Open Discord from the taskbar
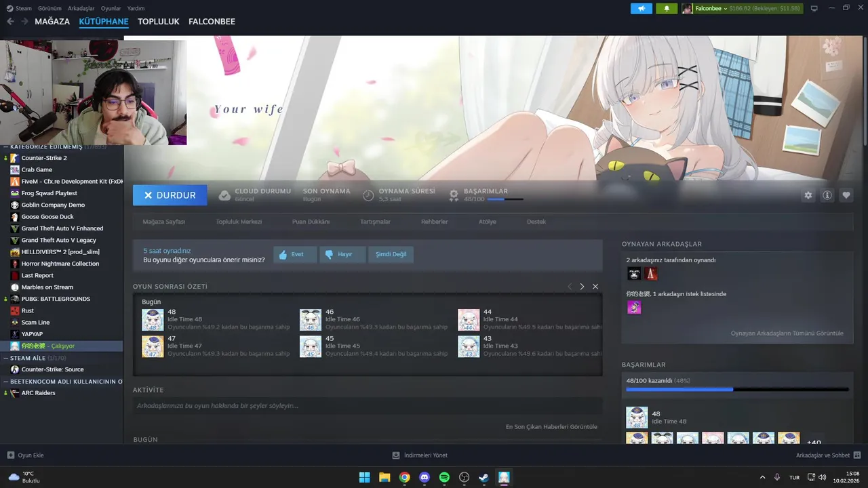Image resolution: width=868 pixels, height=488 pixels. [425, 477]
